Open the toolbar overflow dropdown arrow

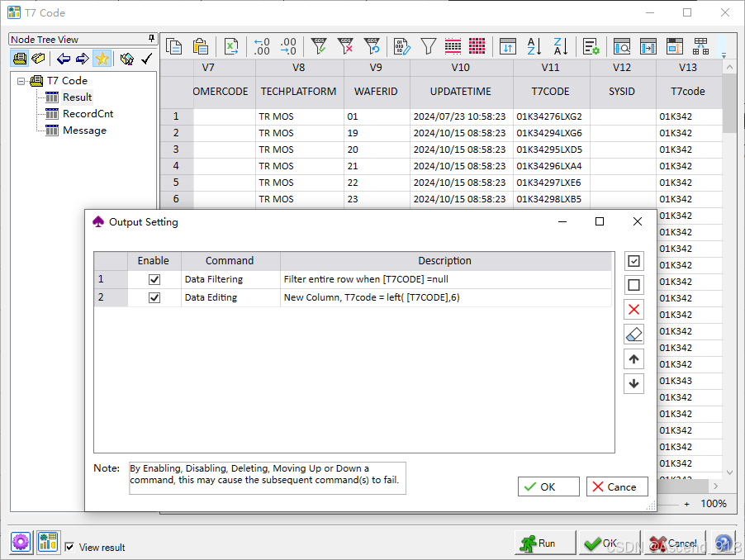coord(724,55)
